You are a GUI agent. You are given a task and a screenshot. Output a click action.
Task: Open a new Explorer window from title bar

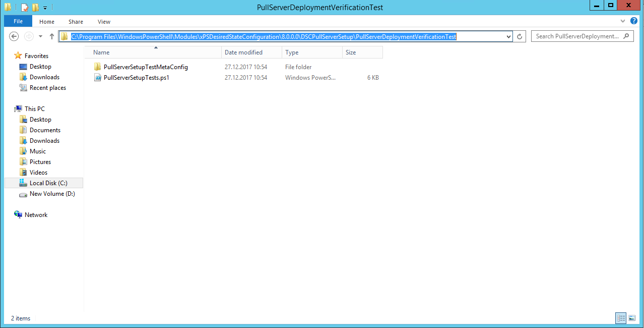click(x=8, y=7)
